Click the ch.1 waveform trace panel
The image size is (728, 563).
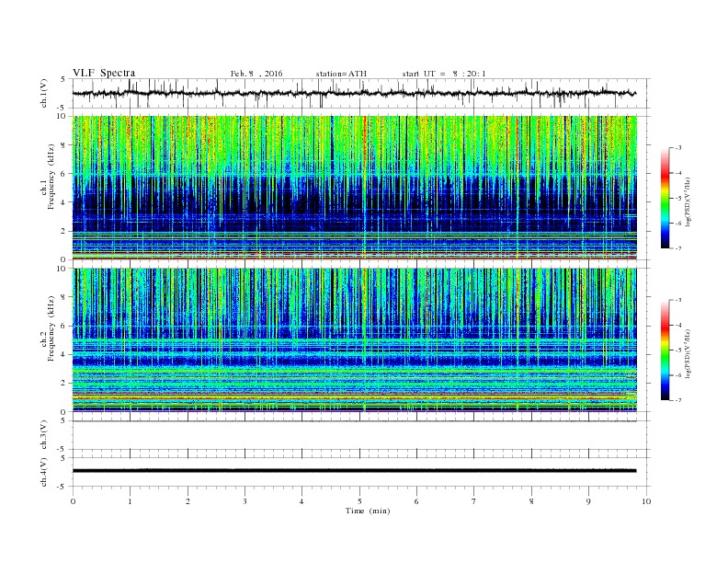coord(361,93)
